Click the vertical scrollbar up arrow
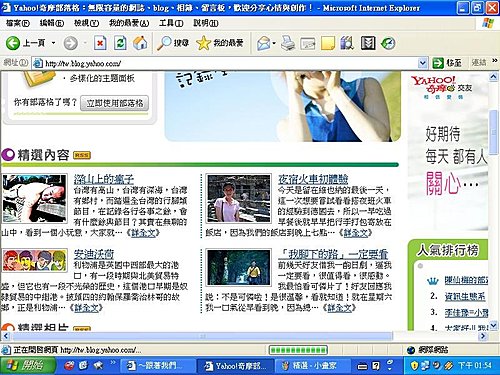The width and height of the screenshot is (500, 375). pos(494,77)
